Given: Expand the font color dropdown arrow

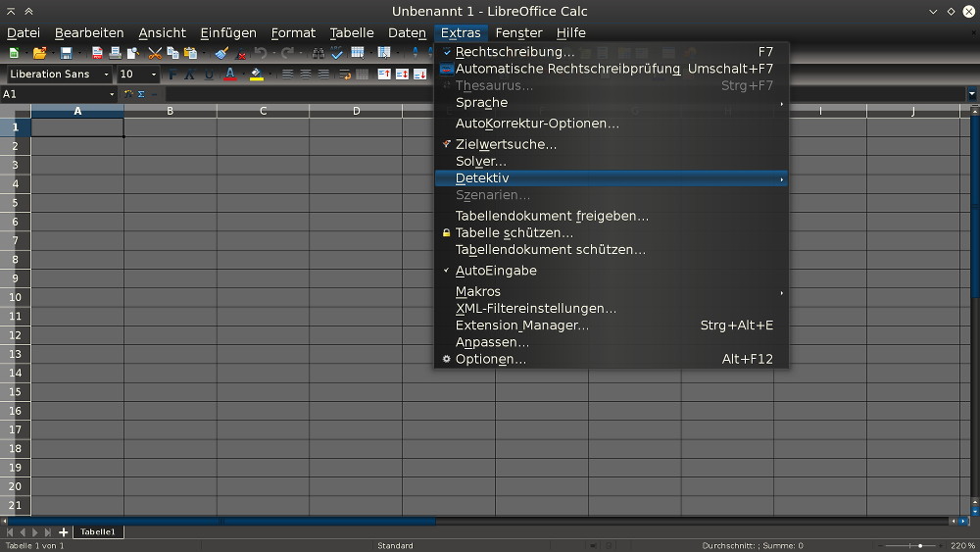Looking at the screenshot, I should point(243,75).
